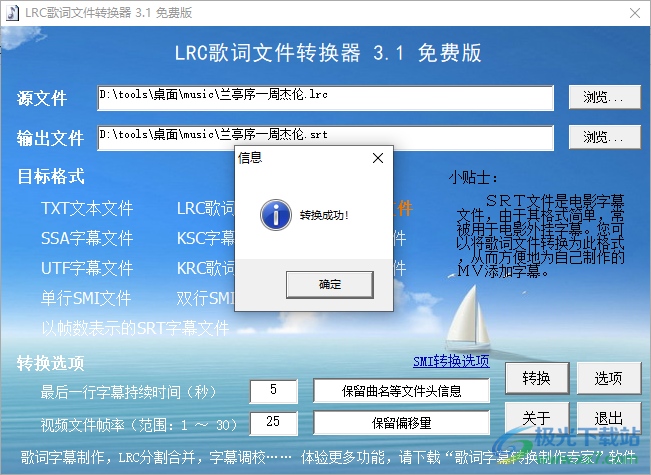Screen dimensions: 651x475
Task: Select KSC字幕 target format
Action: point(206,238)
